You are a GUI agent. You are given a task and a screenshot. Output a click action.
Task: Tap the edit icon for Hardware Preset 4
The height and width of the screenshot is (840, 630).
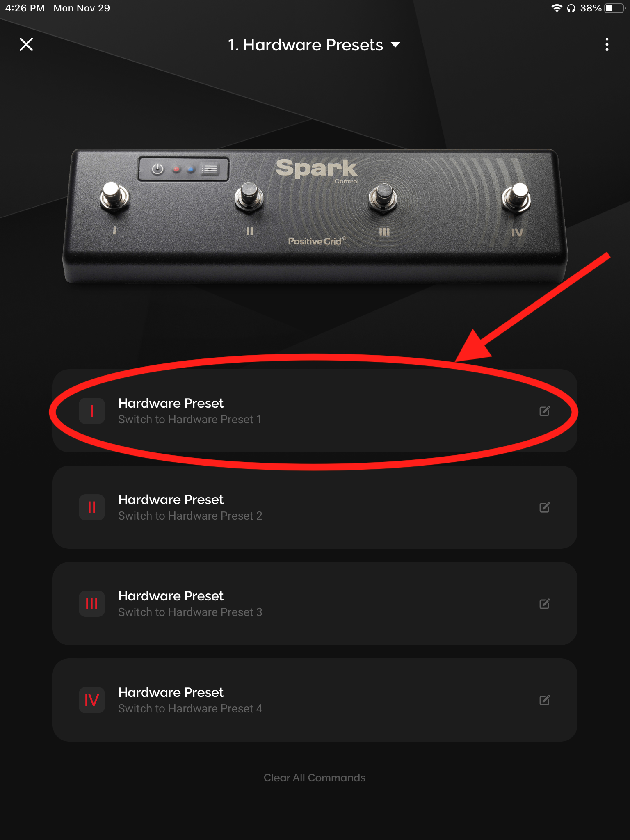(x=545, y=700)
